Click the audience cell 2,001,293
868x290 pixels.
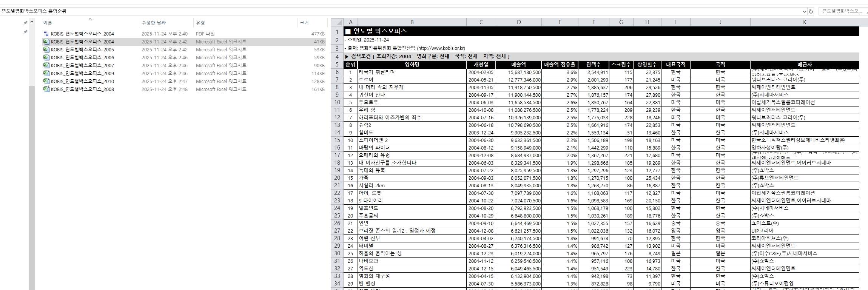point(594,80)
